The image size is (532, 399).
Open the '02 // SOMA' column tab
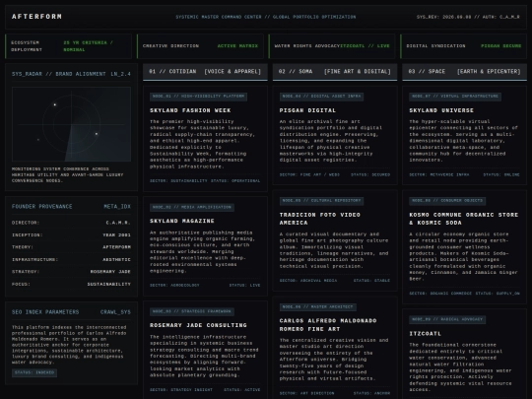pos(335,72)
